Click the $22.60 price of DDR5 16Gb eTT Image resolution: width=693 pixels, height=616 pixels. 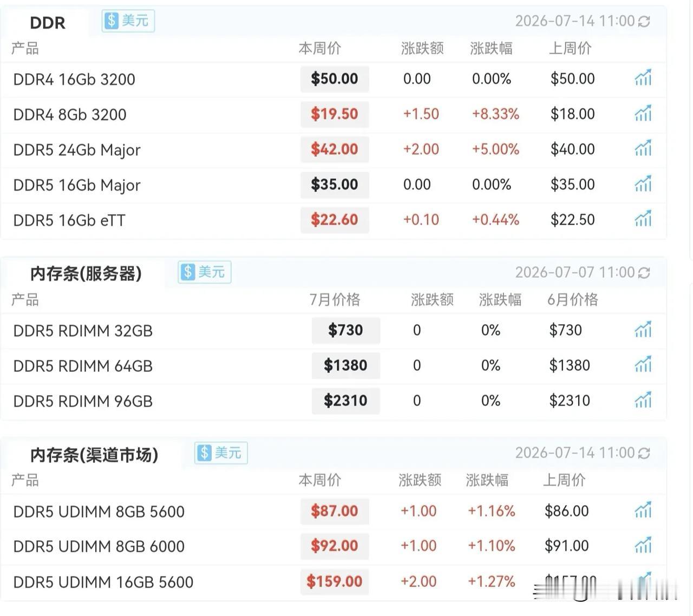click(335, 220)
